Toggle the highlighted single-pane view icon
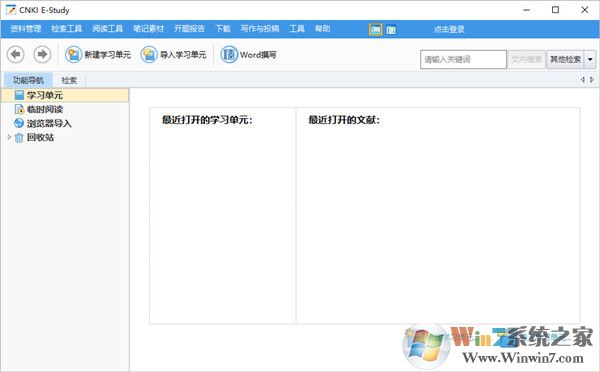Screen dimensions: 600x372 tap(375, 29)
